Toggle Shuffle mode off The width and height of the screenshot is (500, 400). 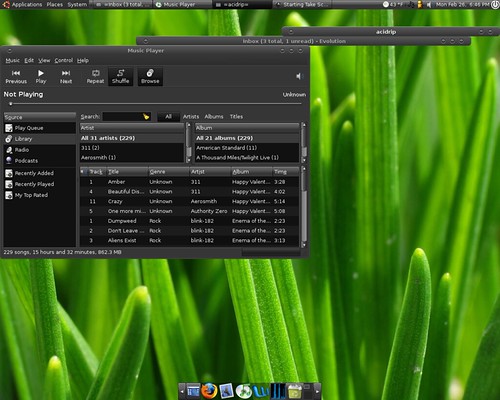click(121, 77)
